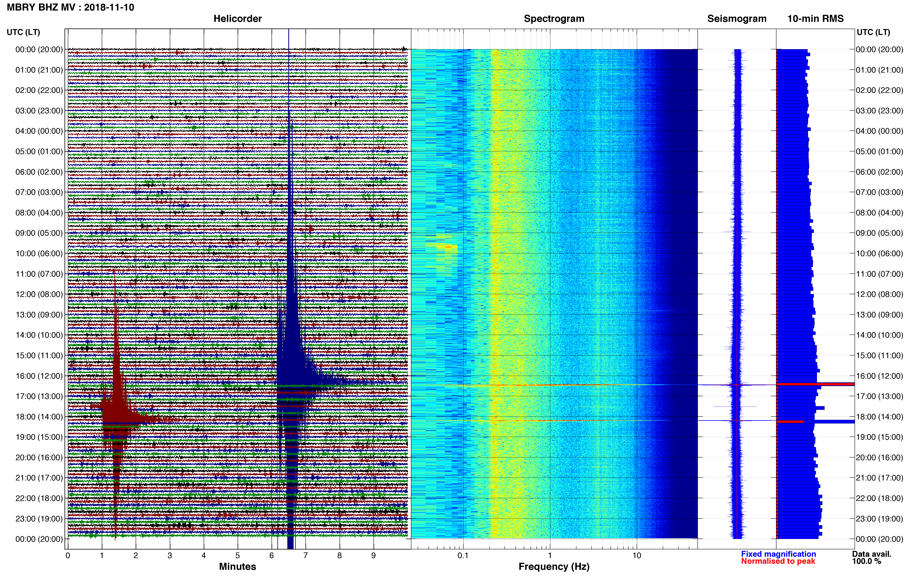924x578 pixels.
Task: Click 22:00 (18:00) on the Helicorder time axis
Action: 39,498
